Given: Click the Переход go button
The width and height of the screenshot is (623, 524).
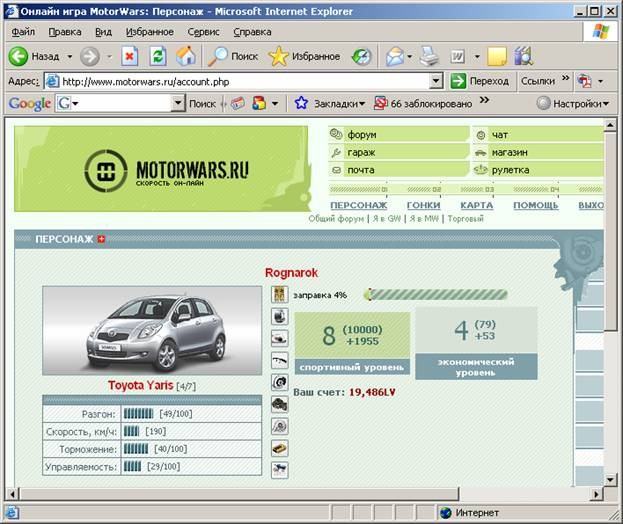Looking at the screenshot, I should (480, 81).
